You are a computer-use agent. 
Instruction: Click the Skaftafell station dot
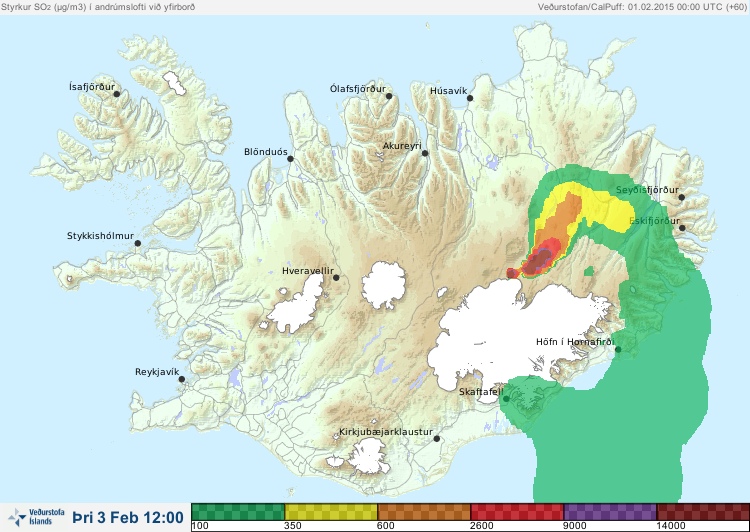point(506,399)
